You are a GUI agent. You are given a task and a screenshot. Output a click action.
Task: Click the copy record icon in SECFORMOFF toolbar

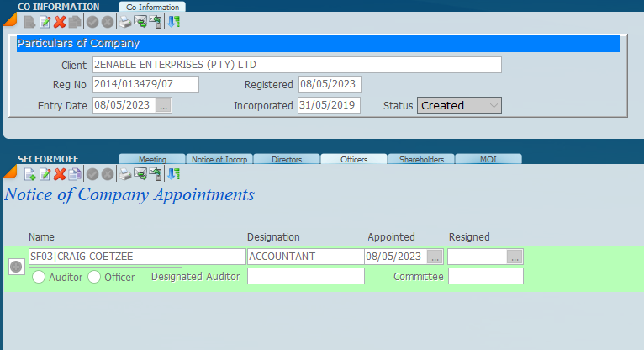[x=75, y=174]
